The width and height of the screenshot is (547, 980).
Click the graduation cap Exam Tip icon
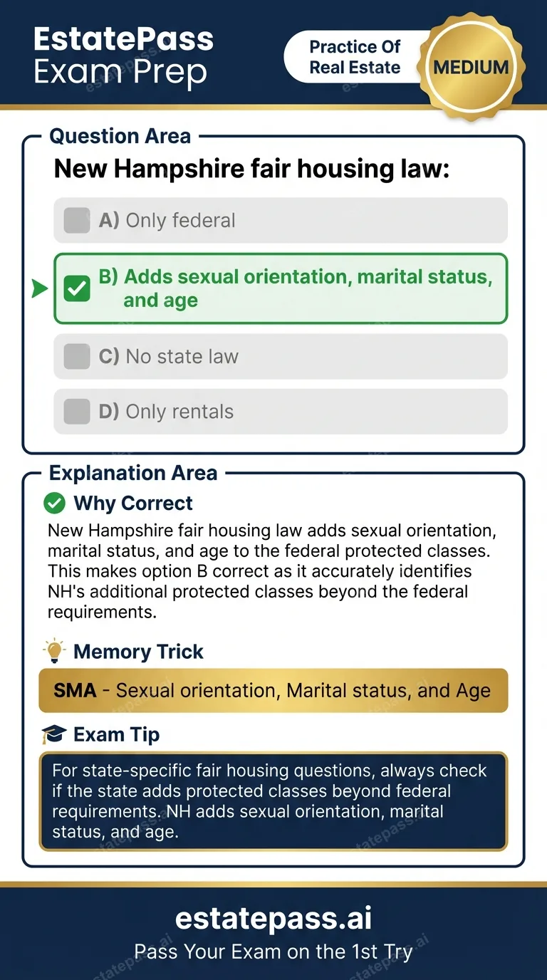[54, 734]
